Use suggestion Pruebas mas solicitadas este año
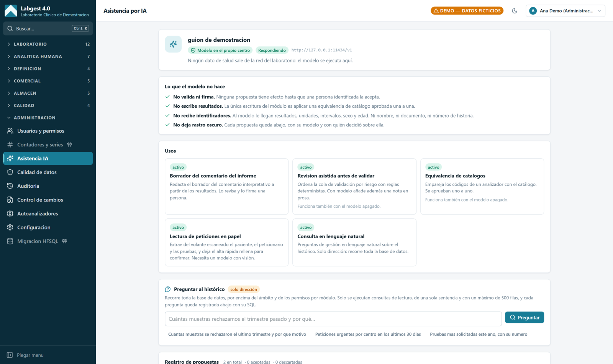The width and height of the screenshot is (613, 364). 479,334
